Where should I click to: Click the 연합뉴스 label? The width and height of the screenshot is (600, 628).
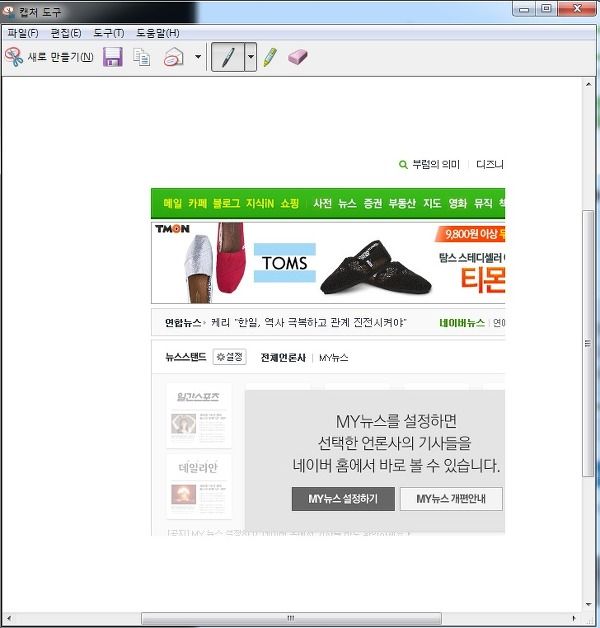coord(183,322)
